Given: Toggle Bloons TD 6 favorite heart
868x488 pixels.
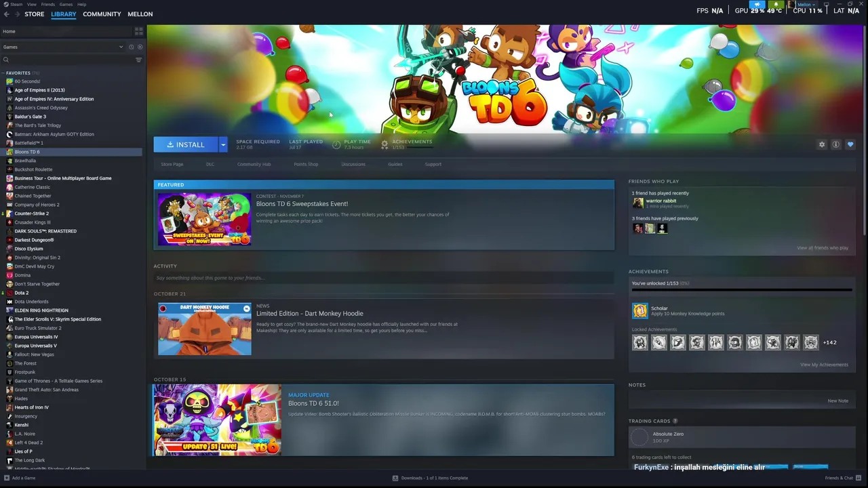Looking at the screenshot, I should (x=850, y=144).
